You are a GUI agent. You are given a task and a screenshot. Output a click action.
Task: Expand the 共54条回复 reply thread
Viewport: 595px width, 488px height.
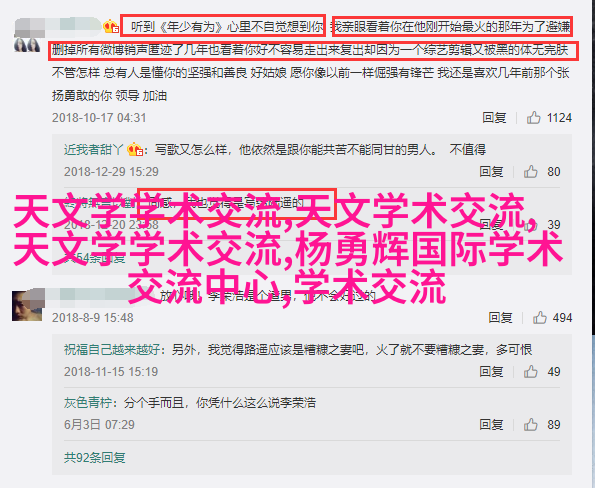(94, 259)
